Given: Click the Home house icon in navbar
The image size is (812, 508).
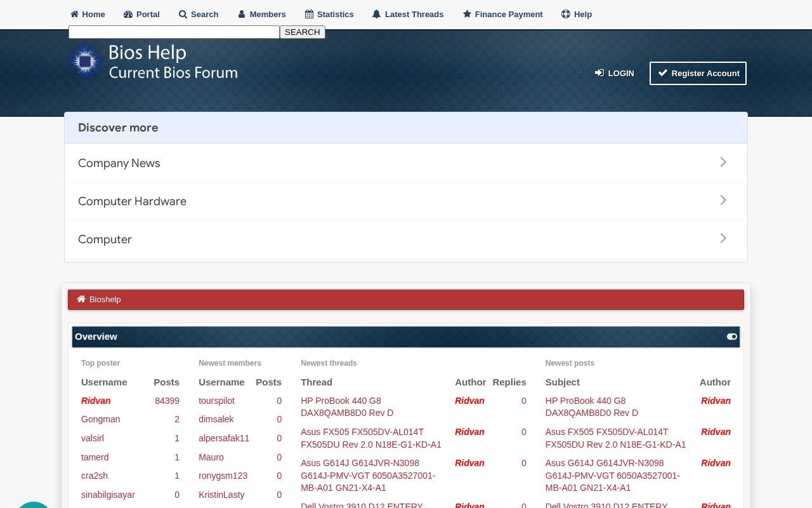Looking at the screenshot, I should click(x=74, y=14).
